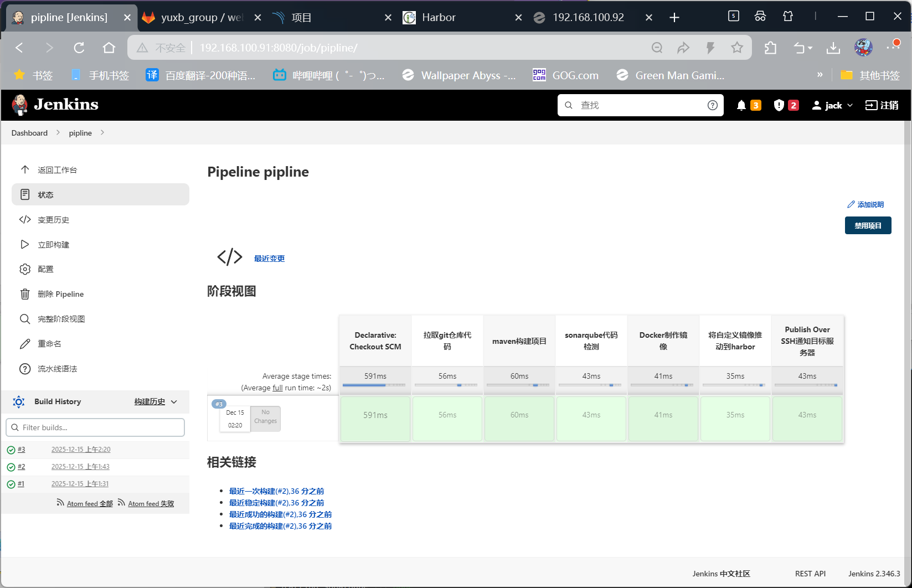Open Jenkins 中文社区 footer link
Image resolution: width=912 pixels, height=588 pixels.
pyautogui.click(x=721, y=574)
